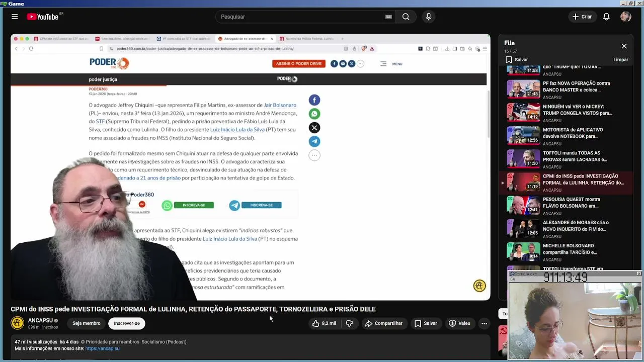
Task: Click the Facebook share circle beside the article
Action: (314, 100)
